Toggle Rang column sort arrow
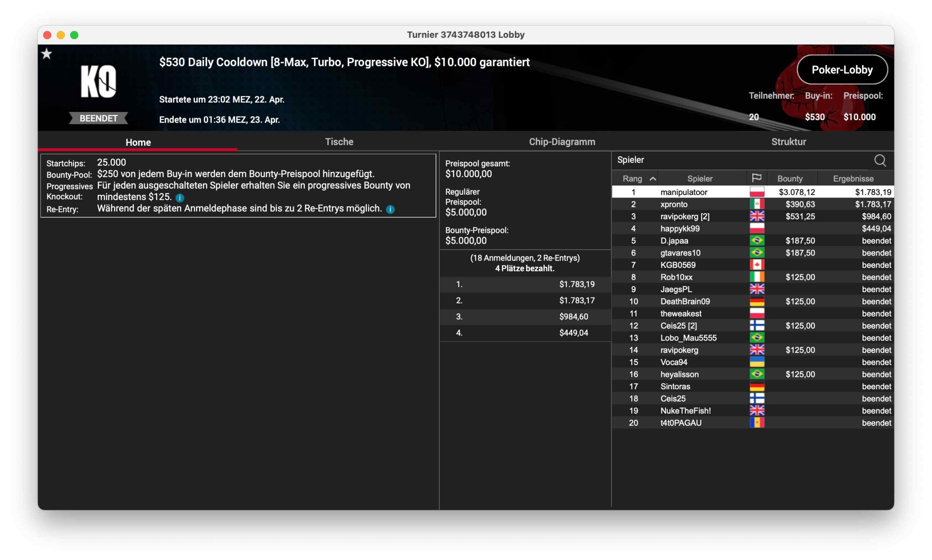The image size is (932, 560). click(652, 179)
